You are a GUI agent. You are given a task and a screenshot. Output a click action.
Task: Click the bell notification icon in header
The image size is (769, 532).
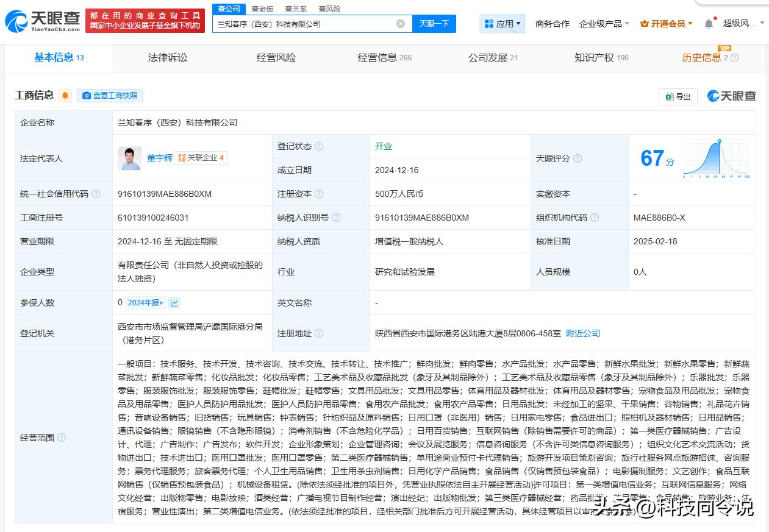[x=709, y=24]
